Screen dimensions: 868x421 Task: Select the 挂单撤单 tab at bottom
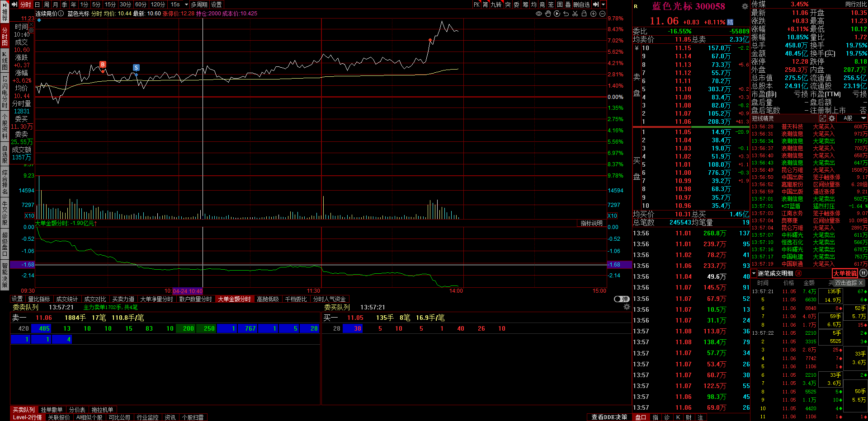coord(52,410)
